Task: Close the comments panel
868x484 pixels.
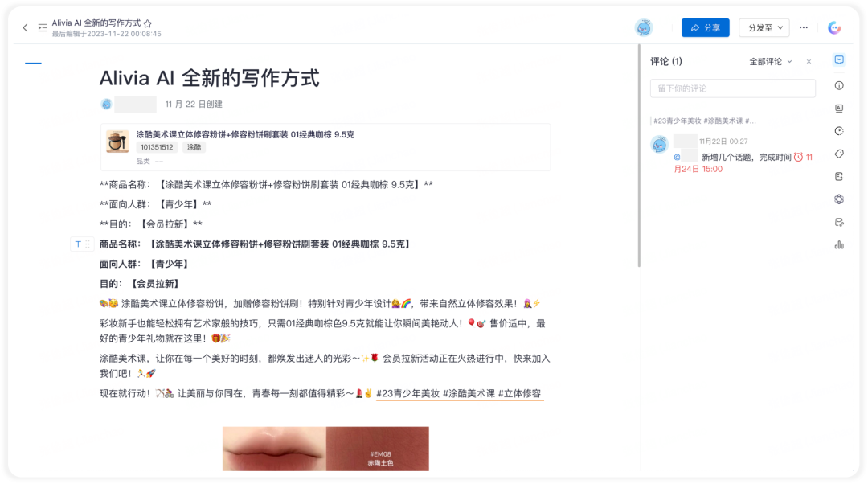Action: [x=809, y=61]
